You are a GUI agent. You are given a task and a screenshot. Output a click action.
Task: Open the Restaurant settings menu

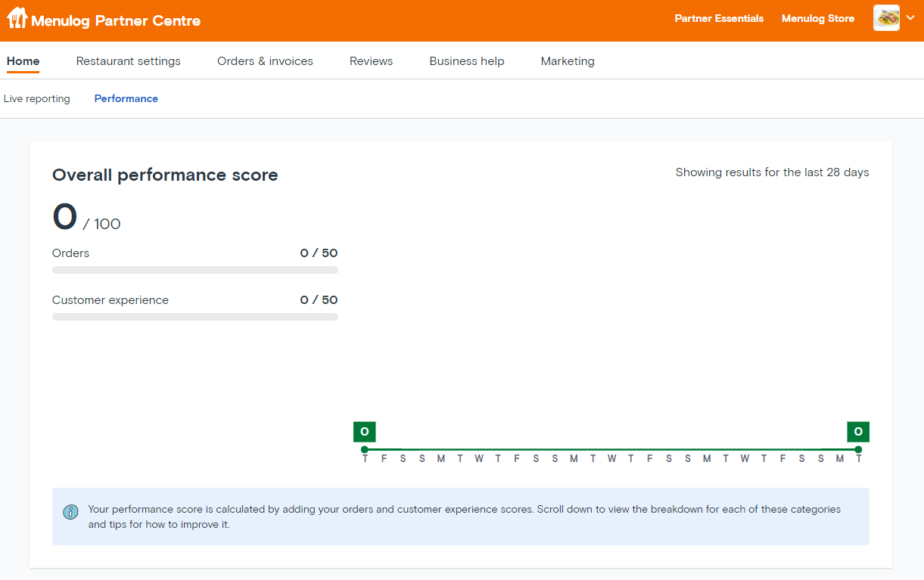coord(128,61)
